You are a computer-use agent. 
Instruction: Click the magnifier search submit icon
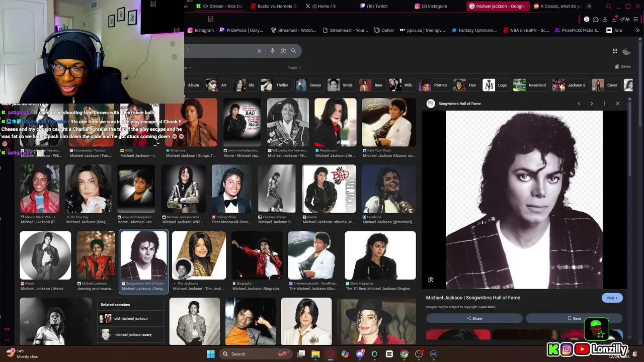coord(294,51)
